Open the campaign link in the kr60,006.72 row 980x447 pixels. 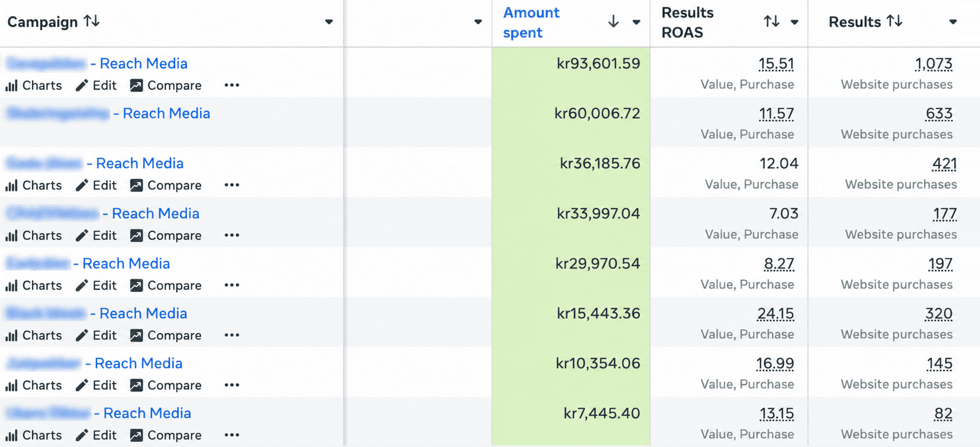coord(108,113)
